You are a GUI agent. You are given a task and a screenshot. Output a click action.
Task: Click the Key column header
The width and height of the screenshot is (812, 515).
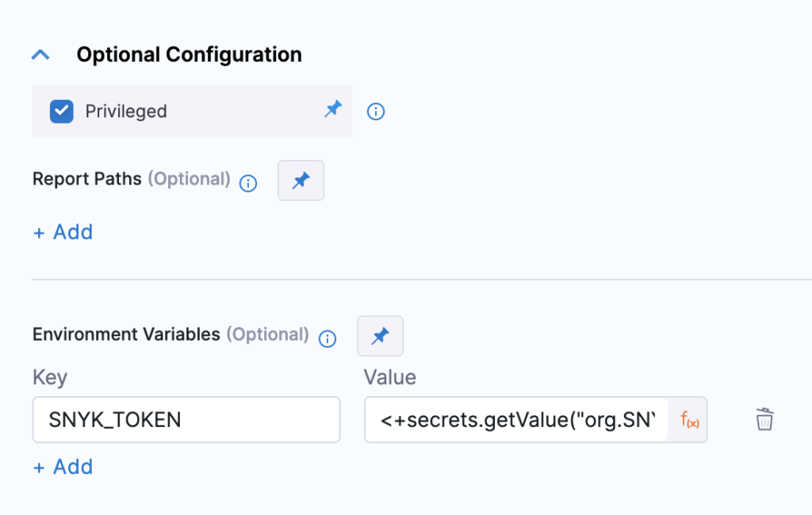tap(50, 377)
